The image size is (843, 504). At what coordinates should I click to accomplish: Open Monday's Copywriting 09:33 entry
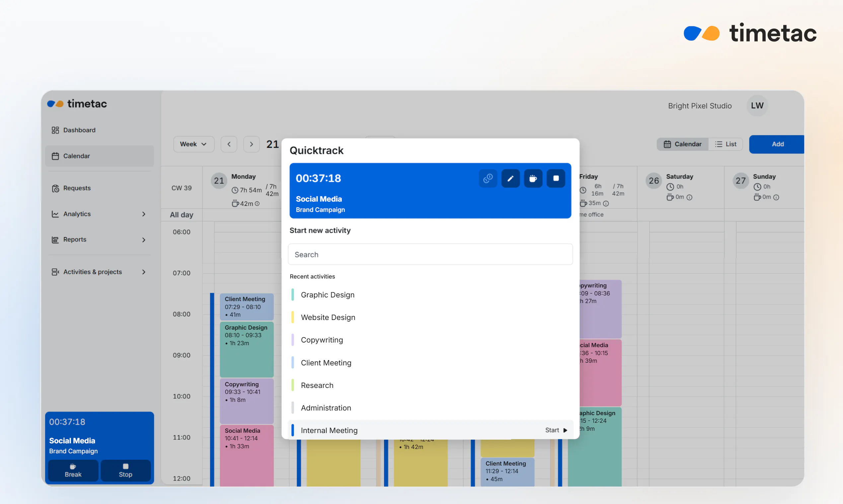pos(247,401)
